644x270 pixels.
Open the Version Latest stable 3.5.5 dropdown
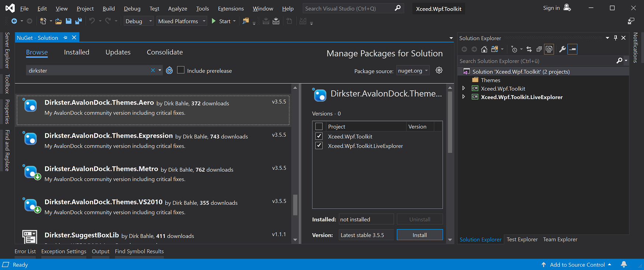click(366, 235)
